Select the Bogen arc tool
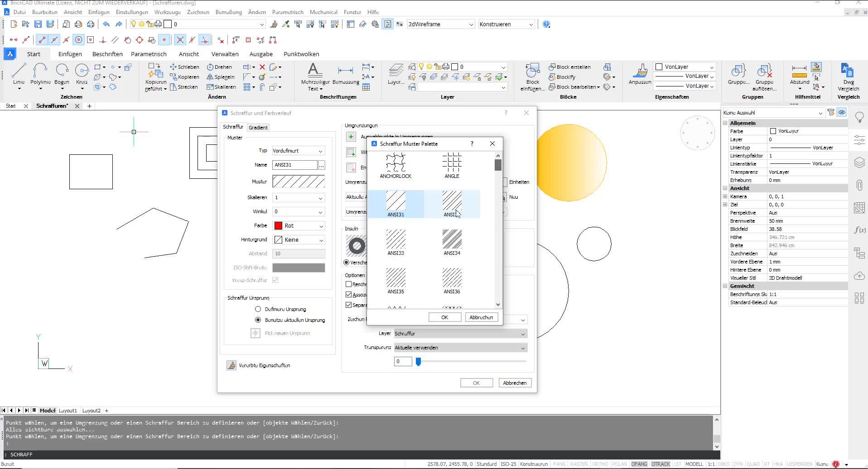This screenshot has height=469, width=868. click(x=62, y=75)
